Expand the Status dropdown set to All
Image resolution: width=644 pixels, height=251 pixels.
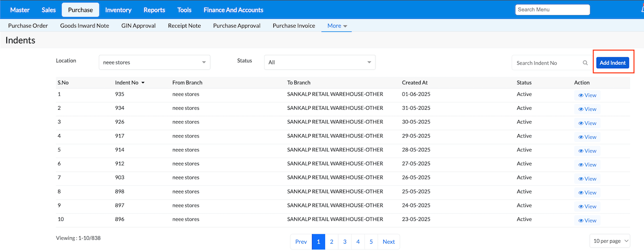[x=320, y=62]
